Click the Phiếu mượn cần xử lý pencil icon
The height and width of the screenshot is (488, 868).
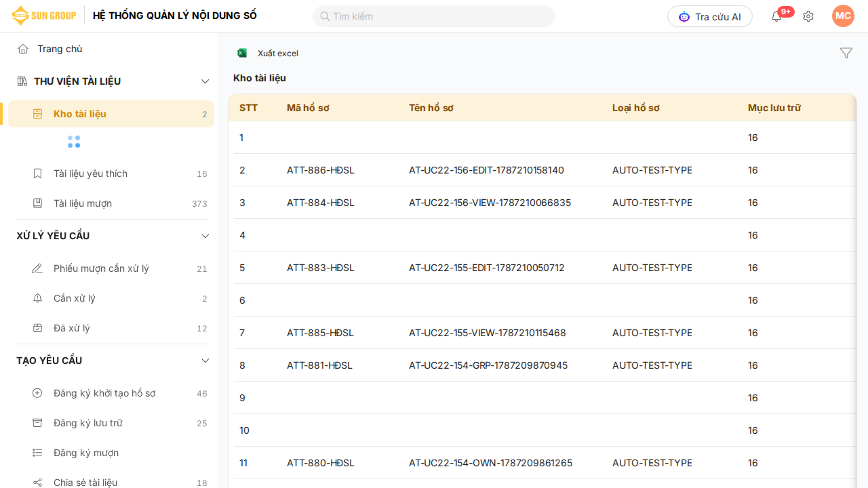pyautogui.click(x=37, y=268)
